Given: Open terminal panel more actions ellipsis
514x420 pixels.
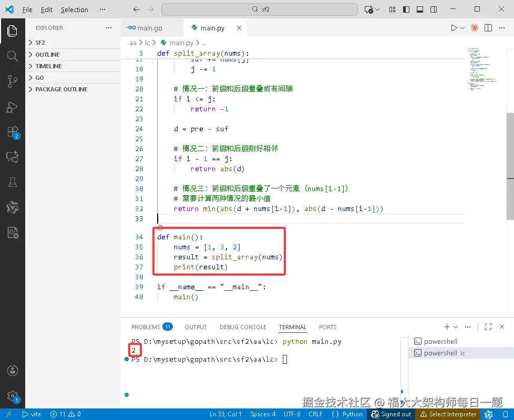Looking at the screenshot, I should pos(468,327).
